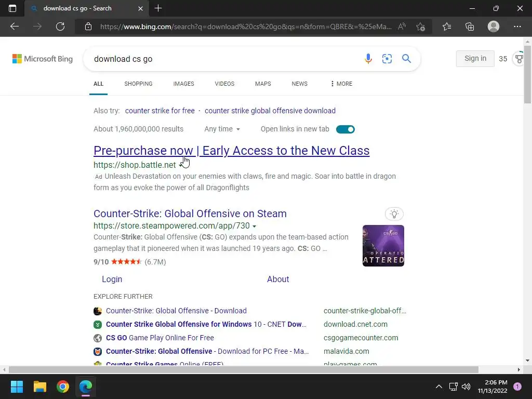532x399 pixels.
Task: Open the lightbulb insights icon
Action: pyautogui.click(x=394, y=214)
